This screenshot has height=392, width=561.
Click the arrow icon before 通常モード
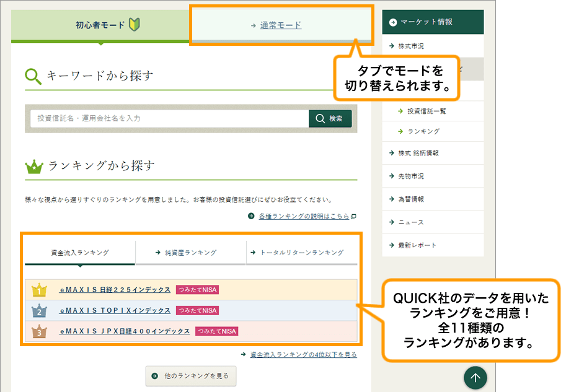(254, 26)
